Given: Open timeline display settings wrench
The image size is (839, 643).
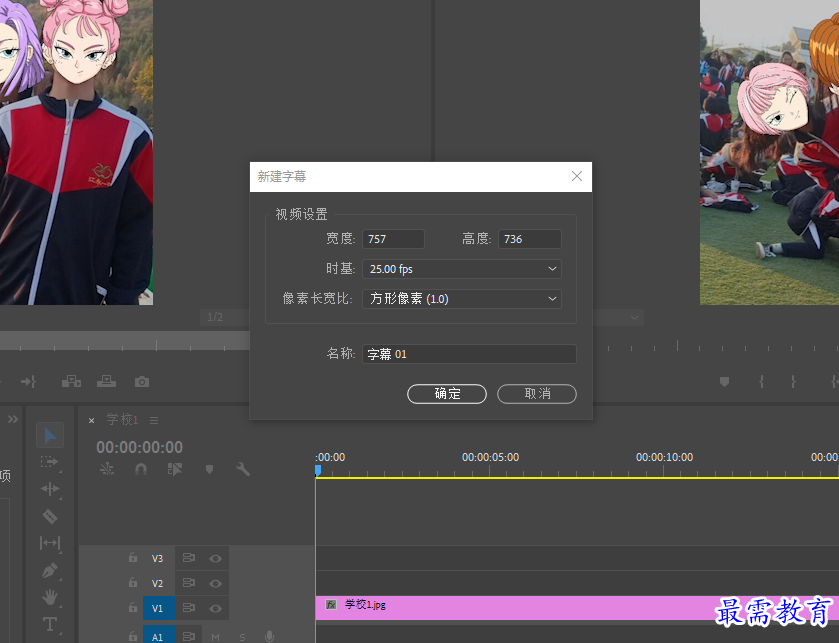Looking at the screenshot, I should (243, 469).
